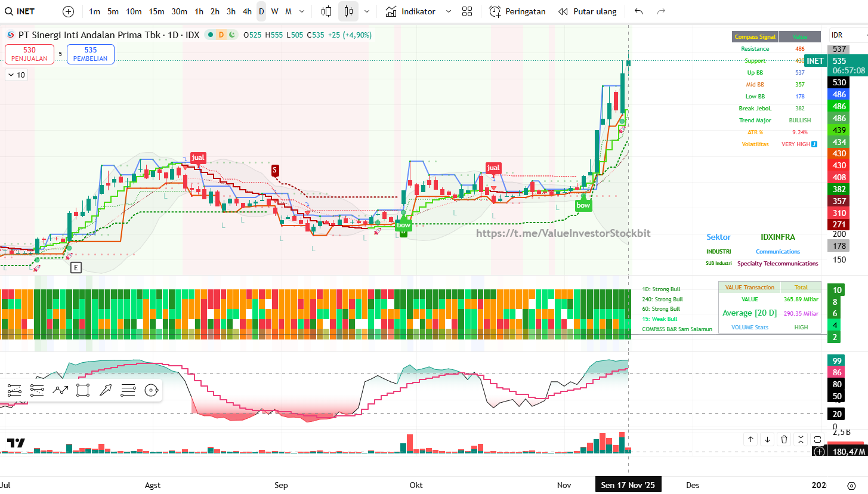
Task: Select the rectangle shape drawing tool
Action: point(83,390)
